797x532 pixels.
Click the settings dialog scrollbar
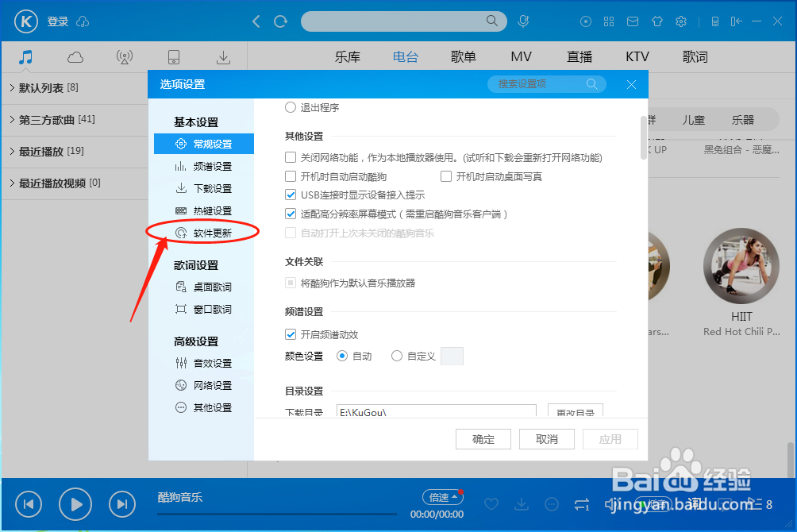pos(644,137)
